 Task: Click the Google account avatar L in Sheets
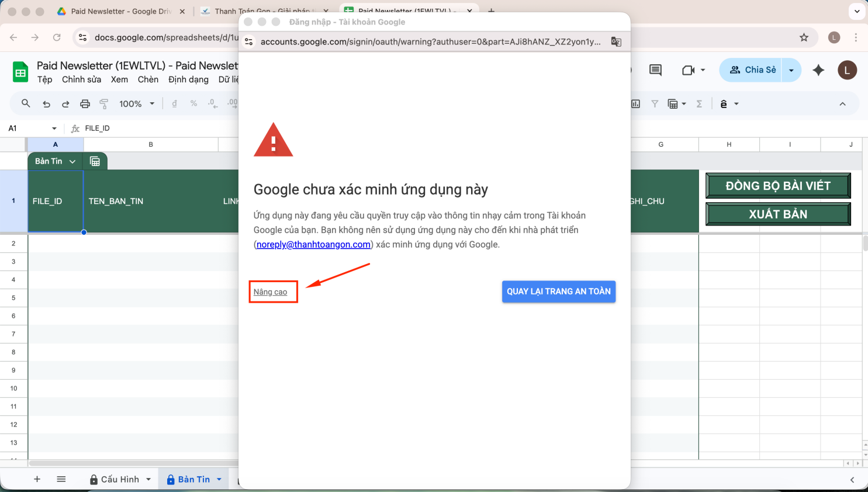point(848,70)
